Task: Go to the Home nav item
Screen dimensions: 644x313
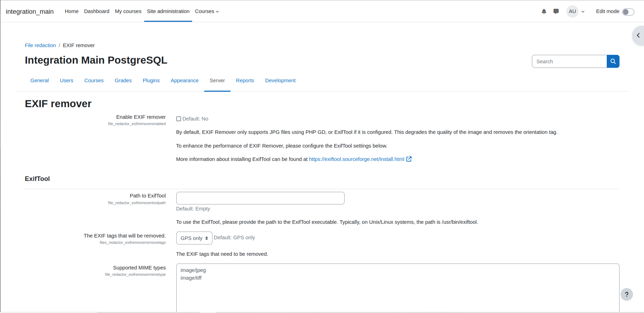Action: (71, 11)
